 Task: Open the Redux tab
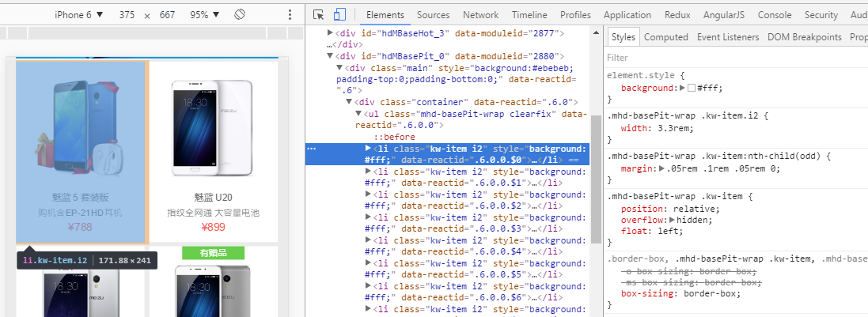click(677, 15)
